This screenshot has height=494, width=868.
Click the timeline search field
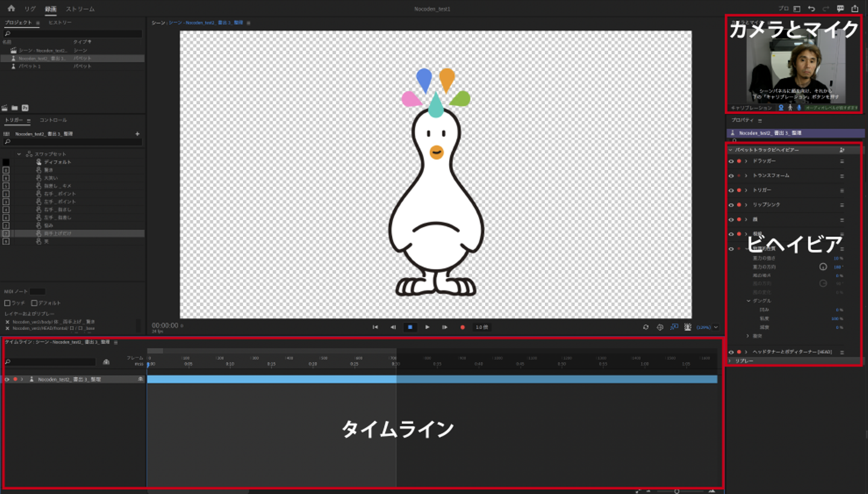[x=51, y=362]
